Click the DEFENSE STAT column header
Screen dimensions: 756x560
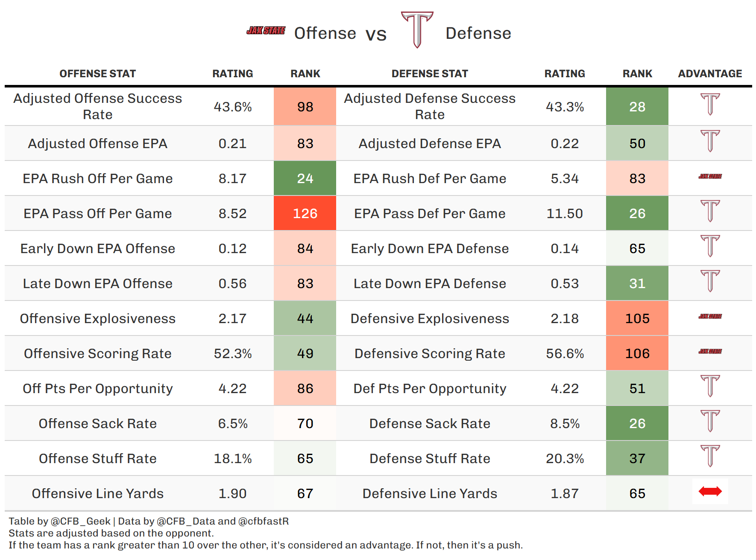point(430,74)
